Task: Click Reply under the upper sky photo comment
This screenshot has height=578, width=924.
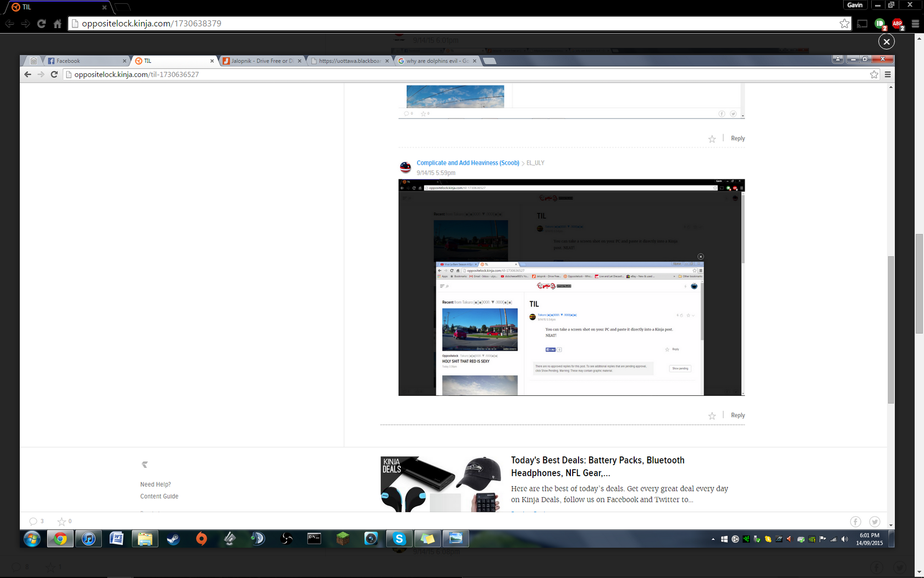Action: pyautogui.click(x=738, y=139)
